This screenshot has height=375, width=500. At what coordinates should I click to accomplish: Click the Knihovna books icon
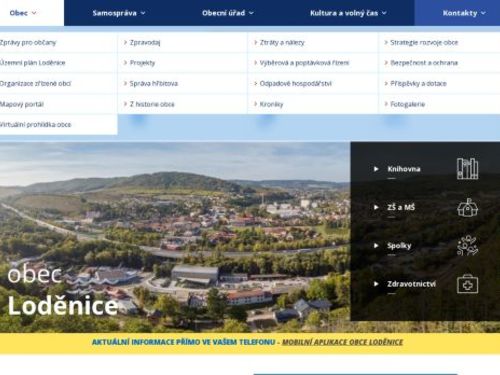(x=467, y=169)
